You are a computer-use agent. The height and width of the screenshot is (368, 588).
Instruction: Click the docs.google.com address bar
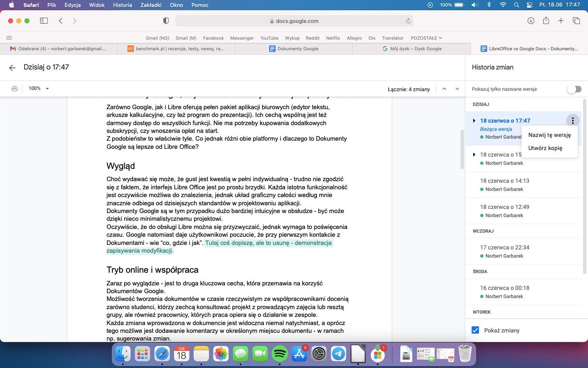coord(294,21)
